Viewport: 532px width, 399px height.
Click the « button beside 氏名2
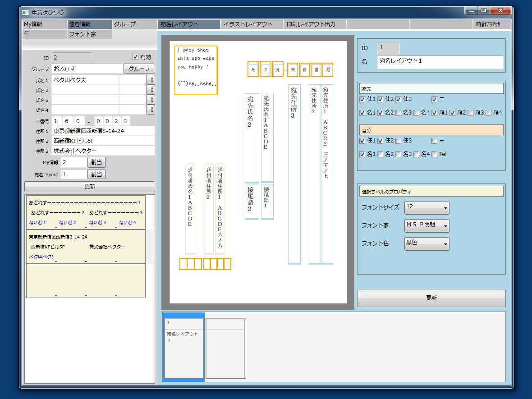click(151, 90)
